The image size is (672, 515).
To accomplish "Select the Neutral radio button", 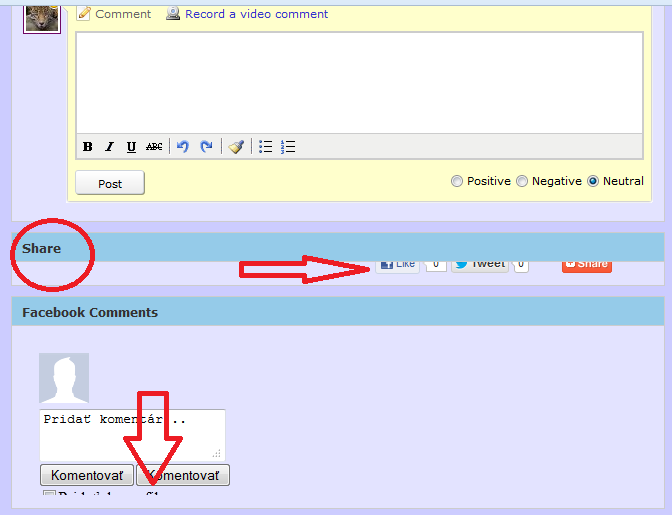I will point(593,181).
